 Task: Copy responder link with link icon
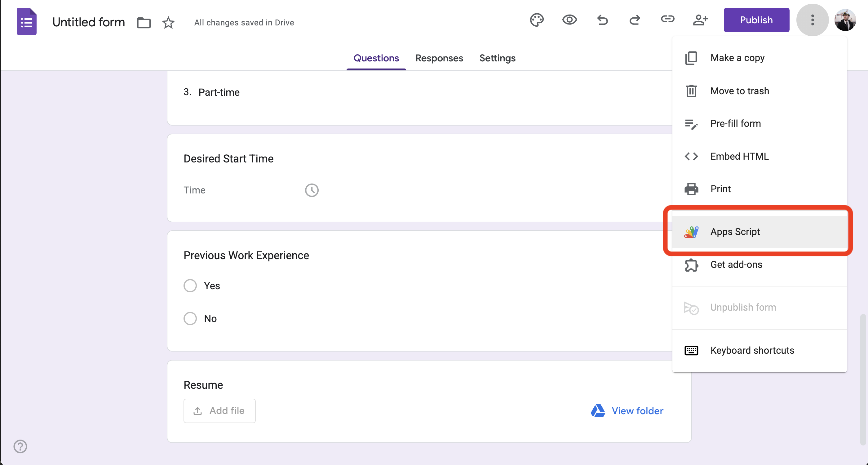(x=667, y=19)
